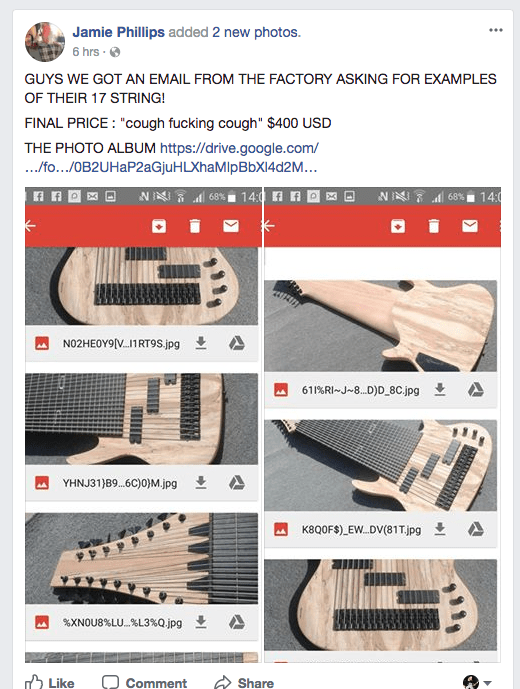Save K8Q0F$ jpg to Google Drive
Screen dimensions: 520x689
476,529
